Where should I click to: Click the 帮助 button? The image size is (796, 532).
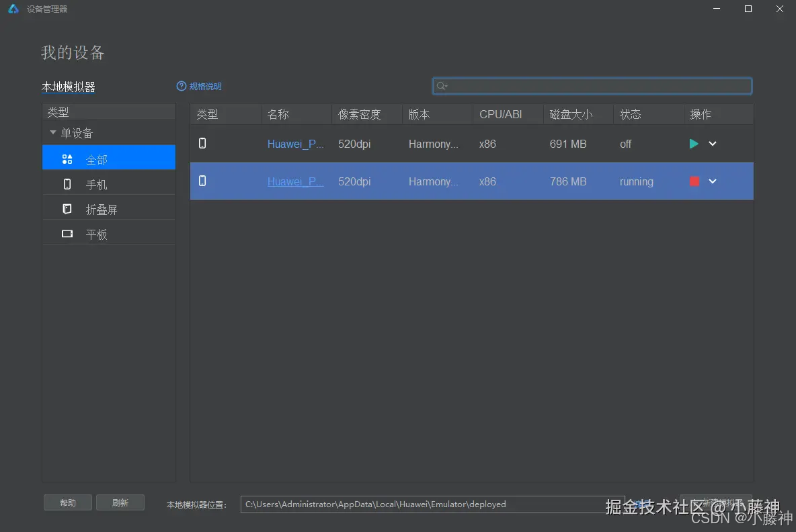[x=67, y=502]
